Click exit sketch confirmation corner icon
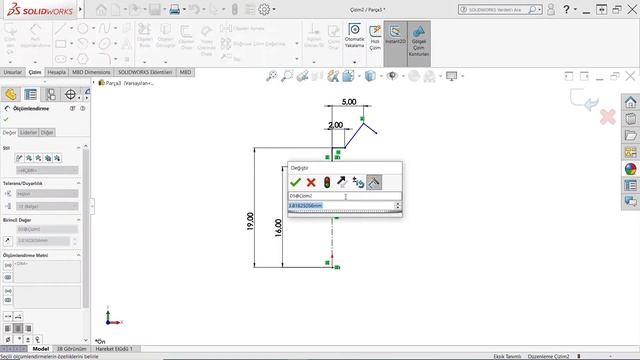Image resolution: width=640 pixels, height=360 pixels. coord(584,100)
